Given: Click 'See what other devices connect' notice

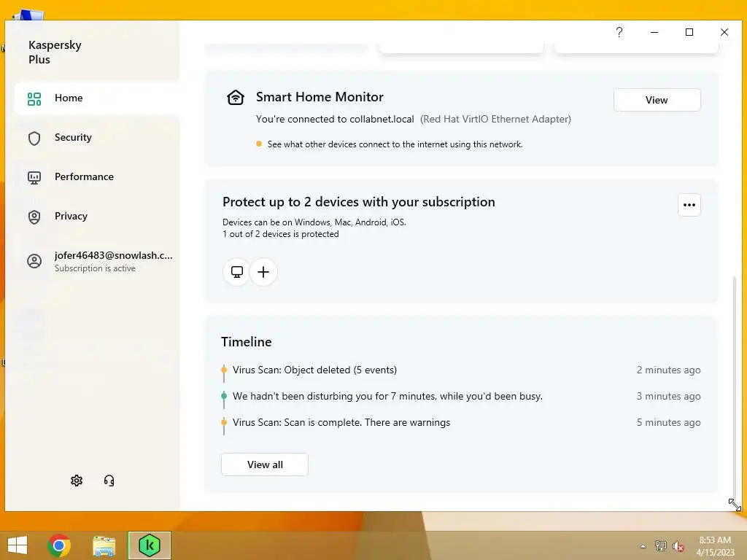Looking at the screenshot, I should (395, 144).
